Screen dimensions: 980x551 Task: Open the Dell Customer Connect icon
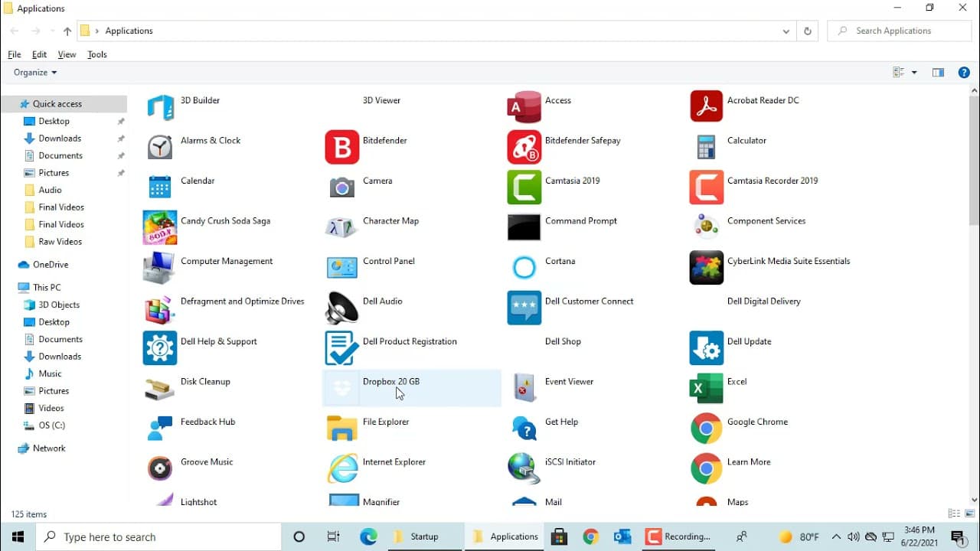click(x=524, y=308)
